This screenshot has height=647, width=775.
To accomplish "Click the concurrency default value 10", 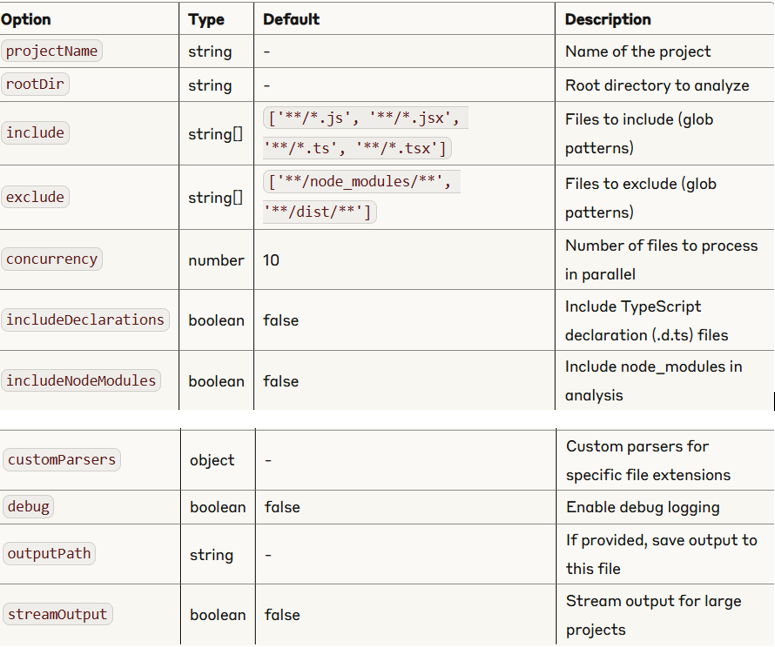I will click(x=271, y=260).
